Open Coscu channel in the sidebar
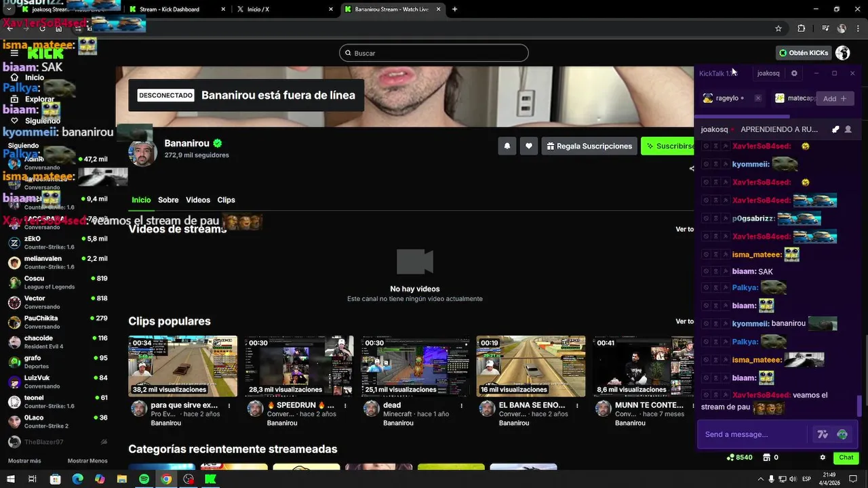 point(58,282)
